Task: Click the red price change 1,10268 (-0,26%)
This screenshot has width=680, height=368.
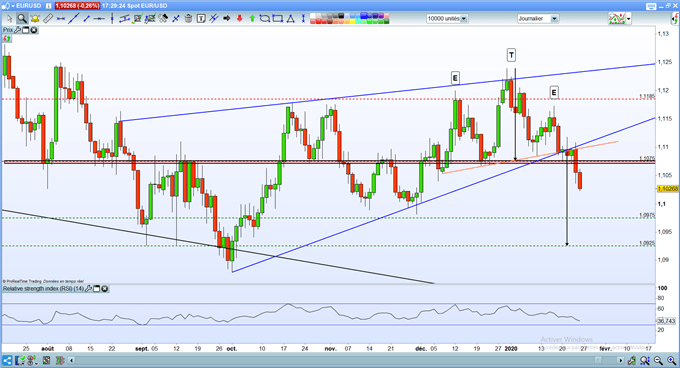Action: point(77,6)
